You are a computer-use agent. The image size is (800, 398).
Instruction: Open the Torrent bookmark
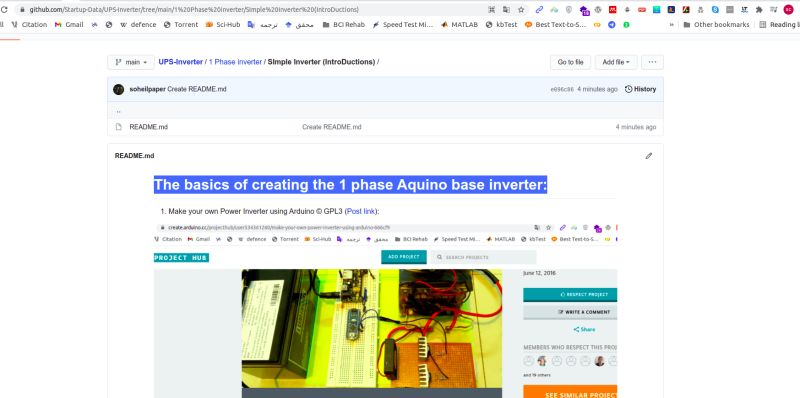coord(181,24)
